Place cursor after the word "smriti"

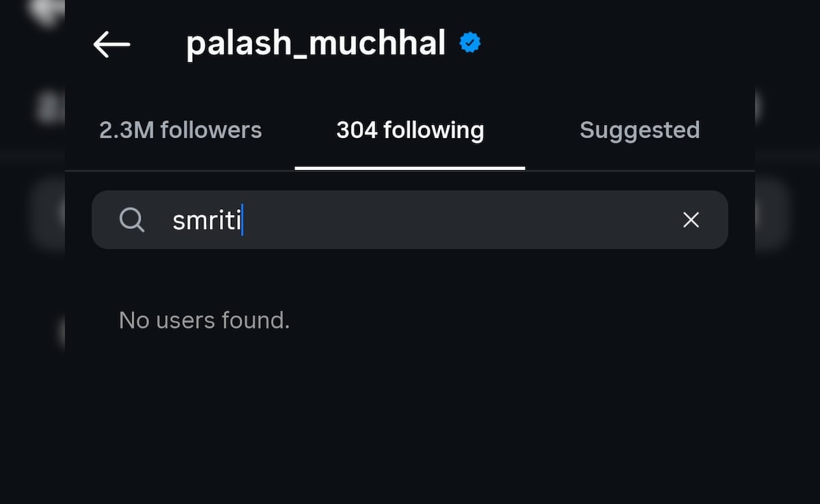coord(243,221)
